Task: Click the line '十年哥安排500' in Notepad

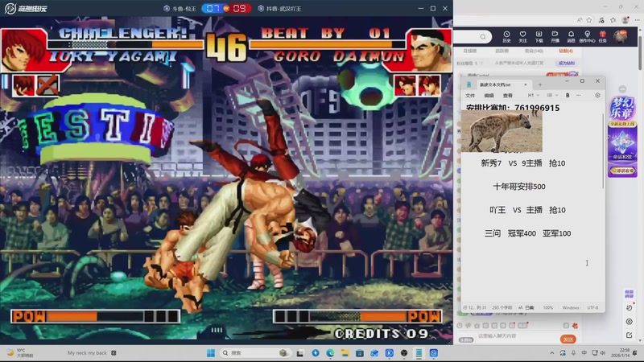Action: [x=519, y=187]
